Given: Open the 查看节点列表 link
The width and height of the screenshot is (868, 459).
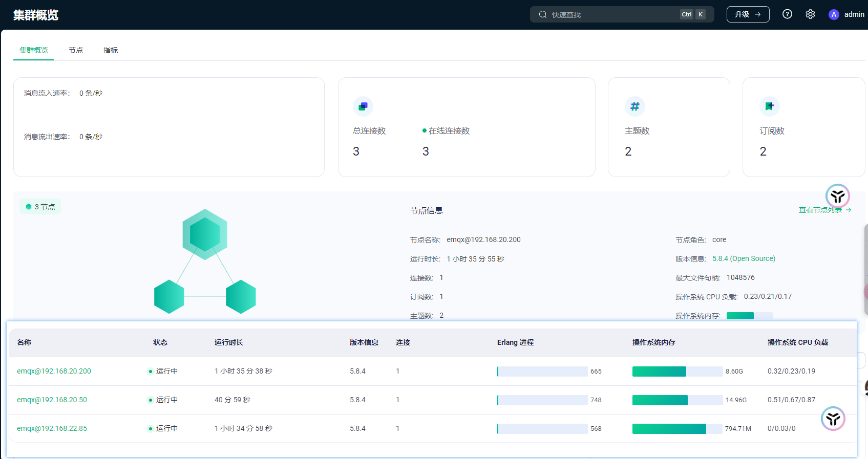Looking at the screenshot, I should coord(820,210).
